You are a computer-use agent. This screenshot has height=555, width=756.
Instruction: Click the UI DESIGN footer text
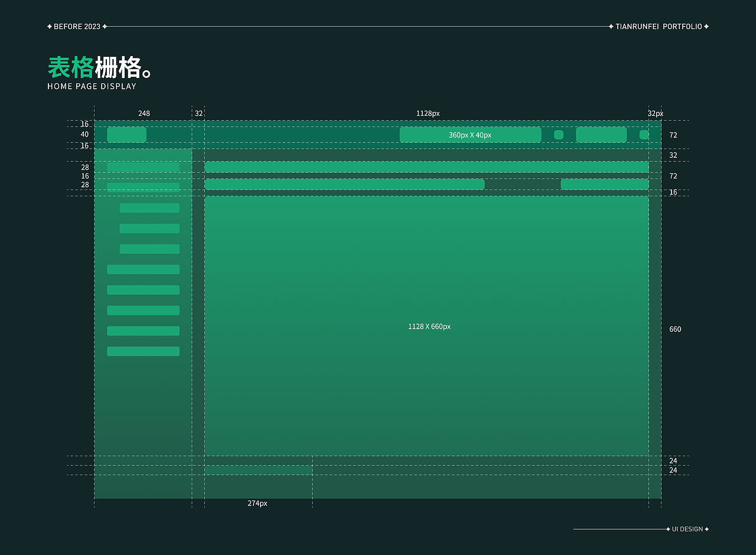click(x=687, y=529)
